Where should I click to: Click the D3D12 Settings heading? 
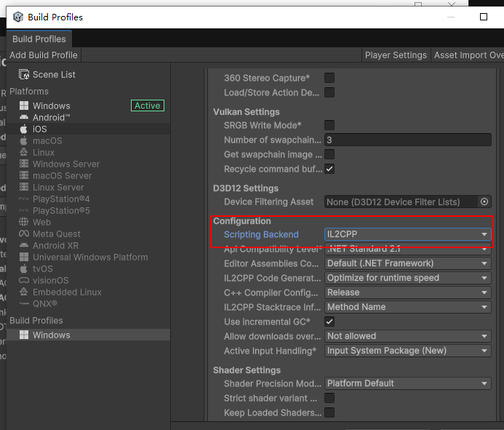coord(246,188)
